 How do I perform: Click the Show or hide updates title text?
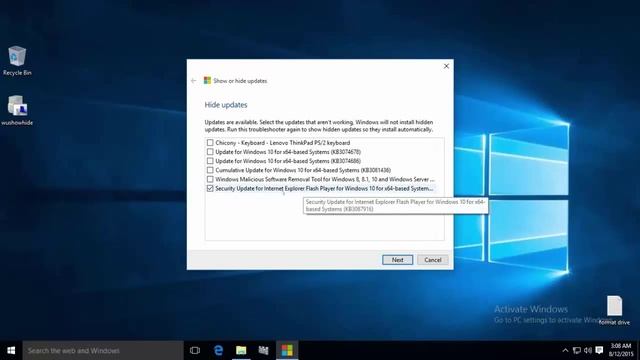[240, 81]
